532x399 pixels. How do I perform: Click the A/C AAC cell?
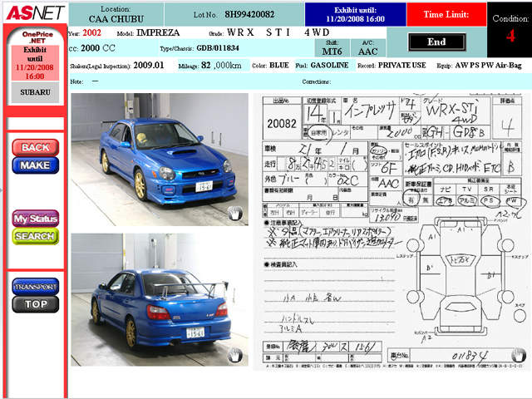click(x=368, y=48)
